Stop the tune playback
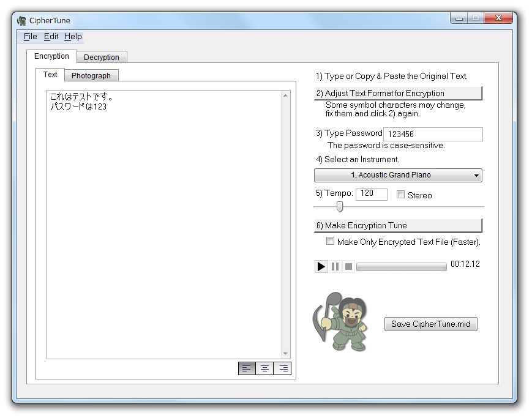Viewport: 532px width, 418px height. (348, 266)
